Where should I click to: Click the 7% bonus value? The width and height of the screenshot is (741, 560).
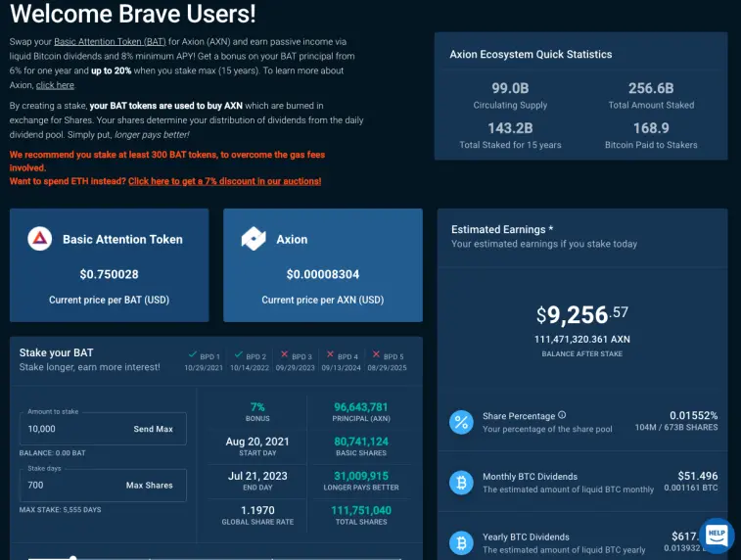coord(257,407)
